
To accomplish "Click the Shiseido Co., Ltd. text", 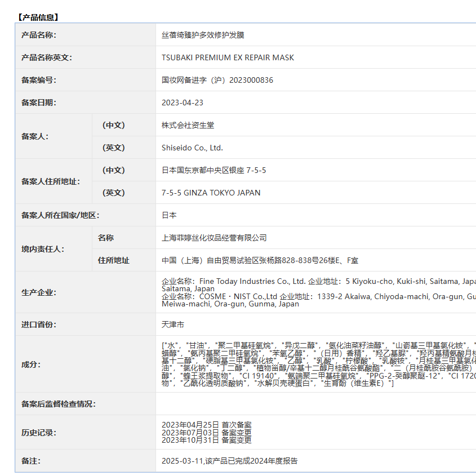I will (192, 148).
